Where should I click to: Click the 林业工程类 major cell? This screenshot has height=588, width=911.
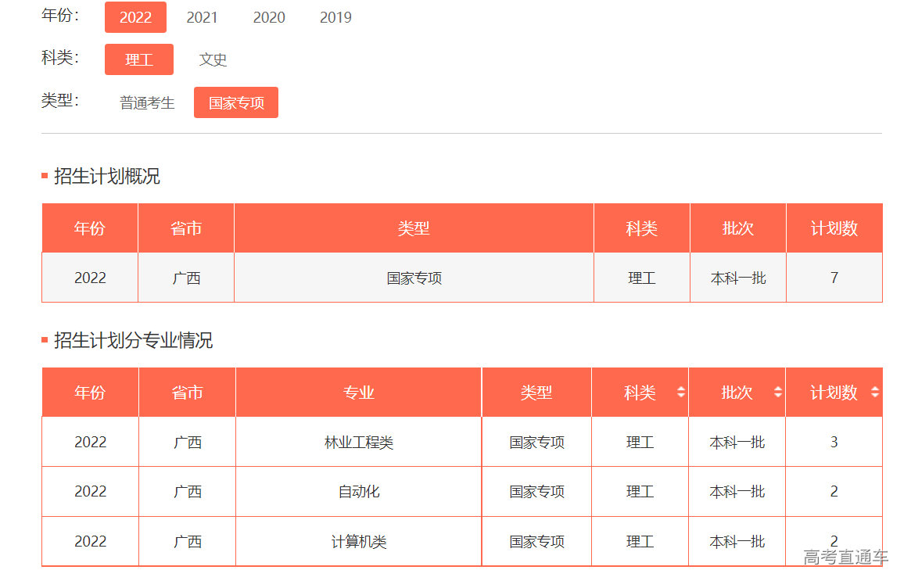(359, 443)
